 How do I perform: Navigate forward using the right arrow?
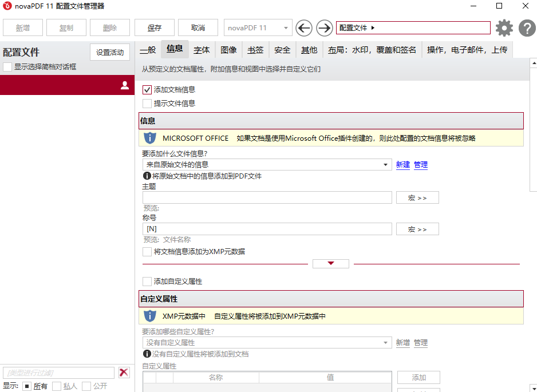point(323,27)
